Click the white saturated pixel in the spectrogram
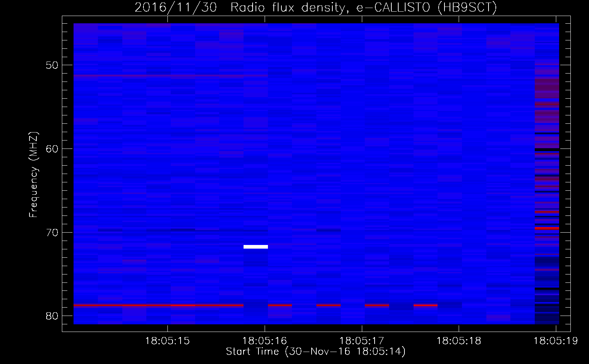The width and height of the screenshot is (589, 364). pyautogui.click(x=256, y=247)
